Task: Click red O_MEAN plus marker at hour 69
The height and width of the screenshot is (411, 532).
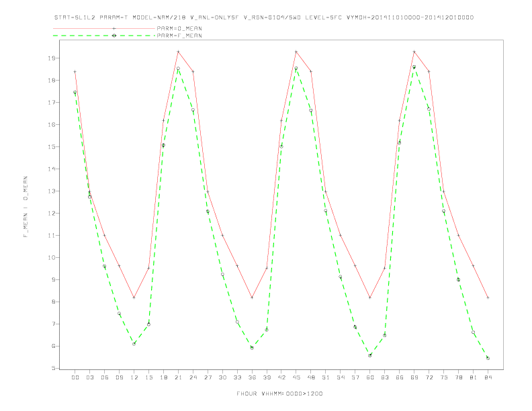Action: [x=414, y=52]
